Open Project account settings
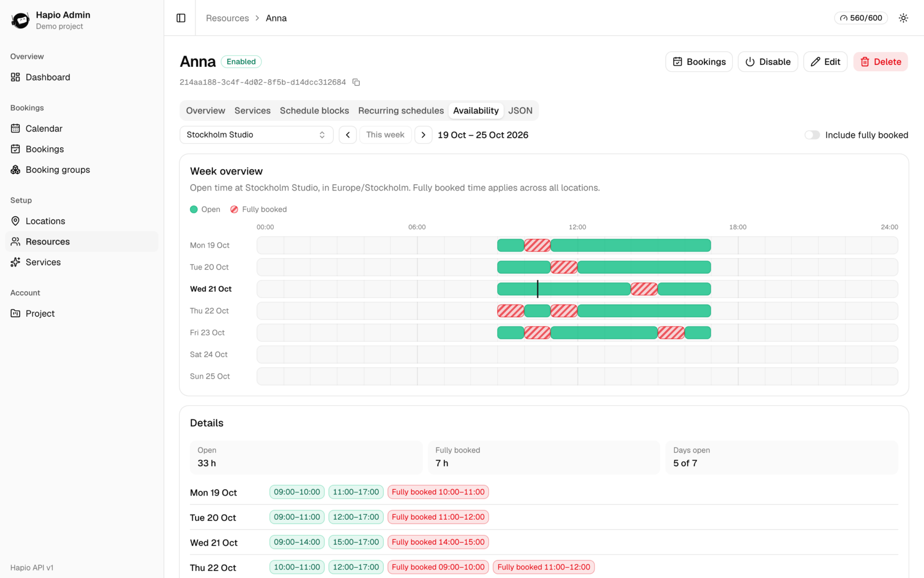The height and width of the screenshot is (578, 924). click(x=82, y=314)
